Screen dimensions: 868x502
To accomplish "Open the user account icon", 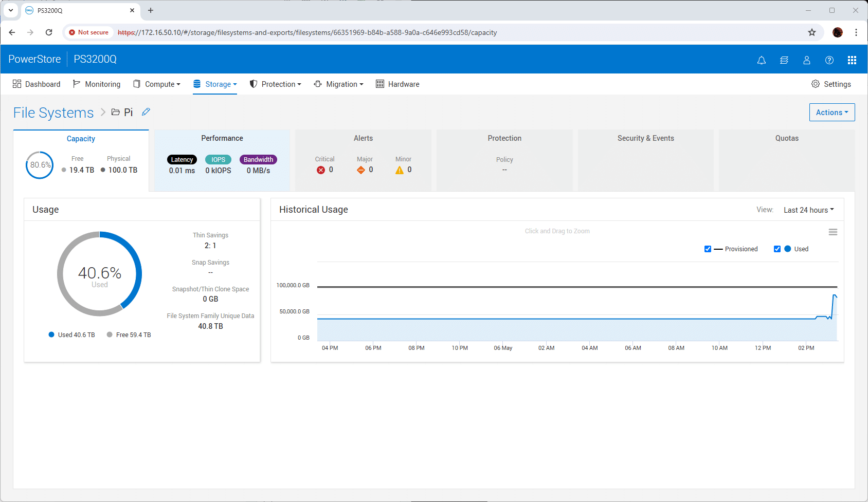I will (x=807, y=60).
